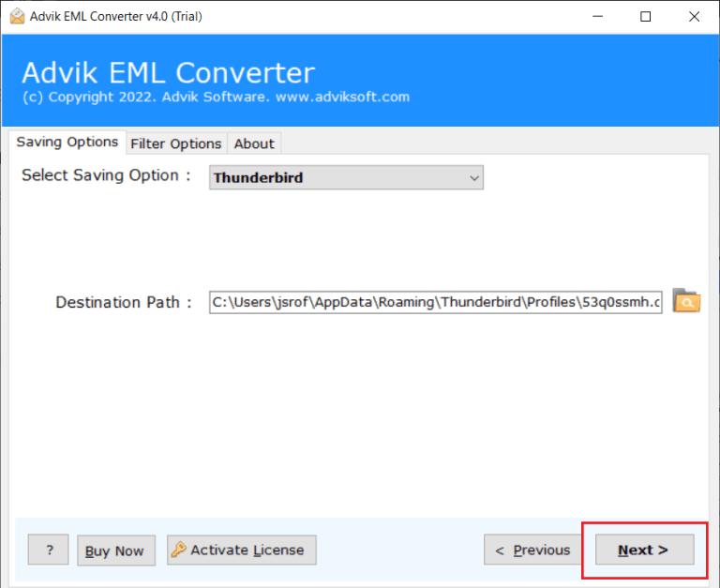Click the Activate License button
This screenshot has height=588, width=720.
(242, 550)
